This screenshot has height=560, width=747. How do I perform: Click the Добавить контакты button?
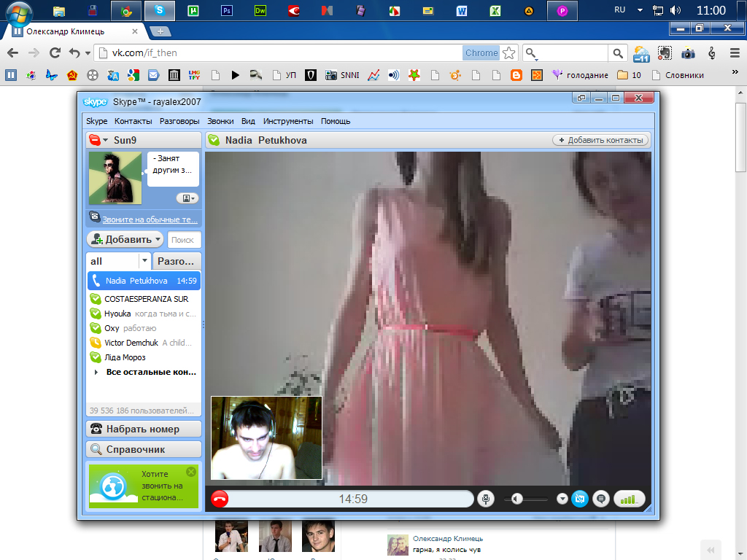click(x=600, y=140)
